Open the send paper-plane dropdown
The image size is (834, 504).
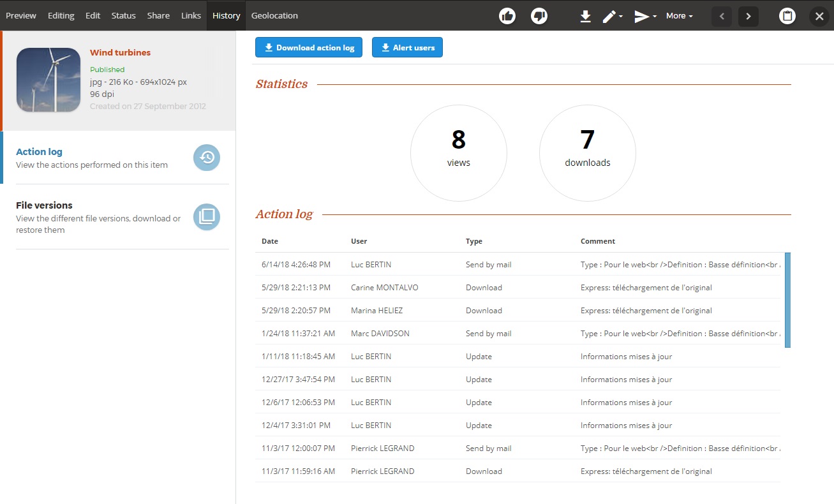(645, 16)
